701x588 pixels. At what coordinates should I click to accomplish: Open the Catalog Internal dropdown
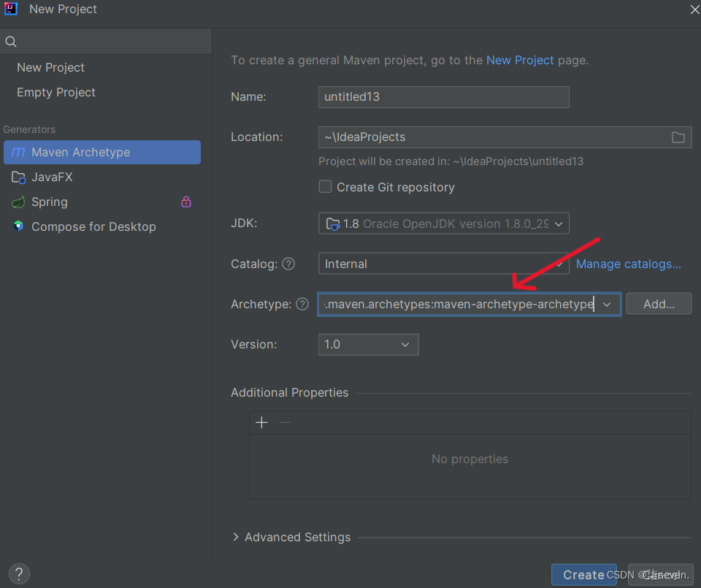[x=443, y=264]
